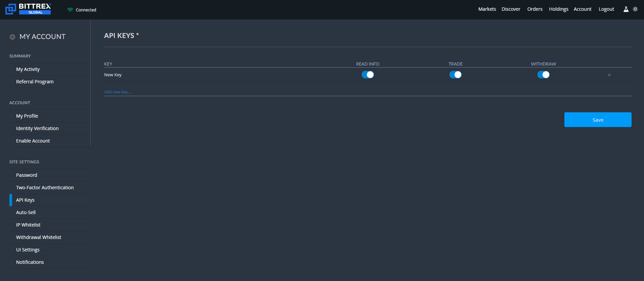Screen dimensions: 644x281
Task: Switch theme with the sun icon
Action: coord(635,9)
